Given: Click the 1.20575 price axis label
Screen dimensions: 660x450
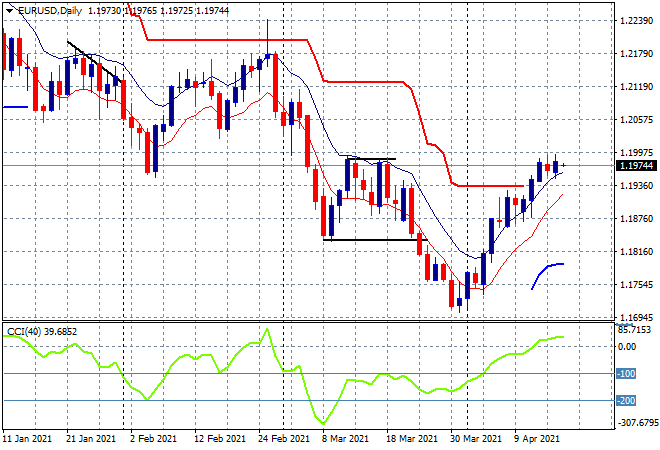Looking at the screenshot, I should coord(637,120).
